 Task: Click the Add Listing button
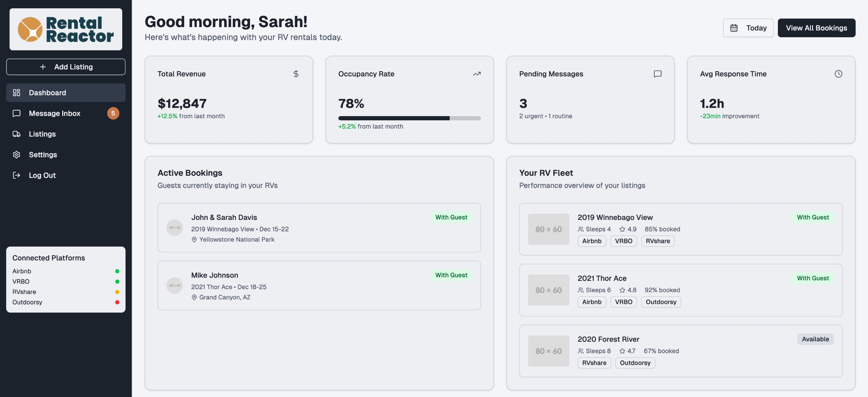(x=65, y=67)
